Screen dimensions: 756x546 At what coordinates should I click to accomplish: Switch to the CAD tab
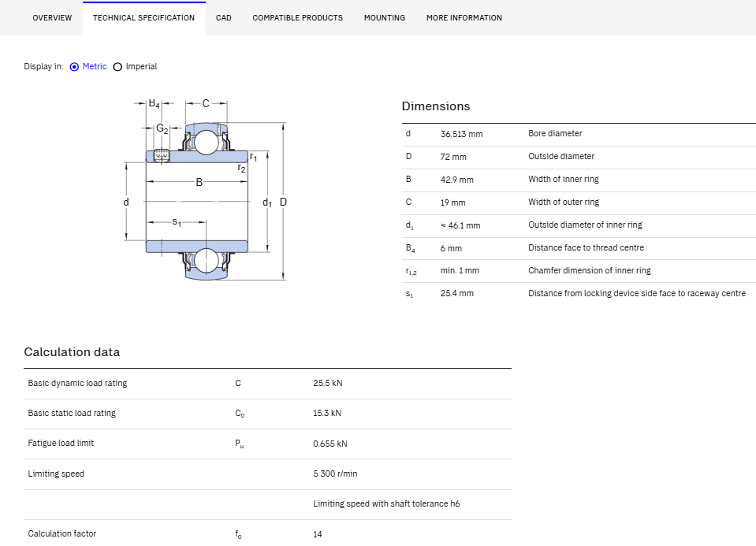click(x=224, y=18)
